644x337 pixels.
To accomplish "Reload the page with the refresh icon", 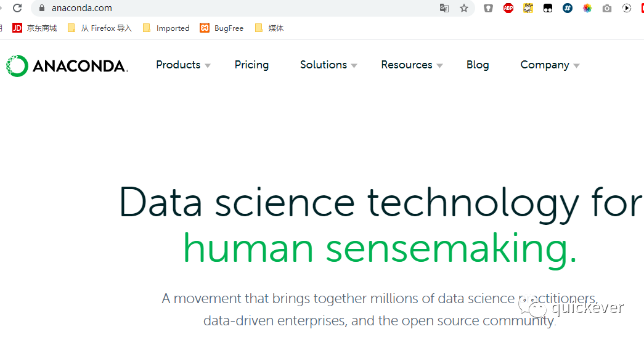I will click(17, 8).
